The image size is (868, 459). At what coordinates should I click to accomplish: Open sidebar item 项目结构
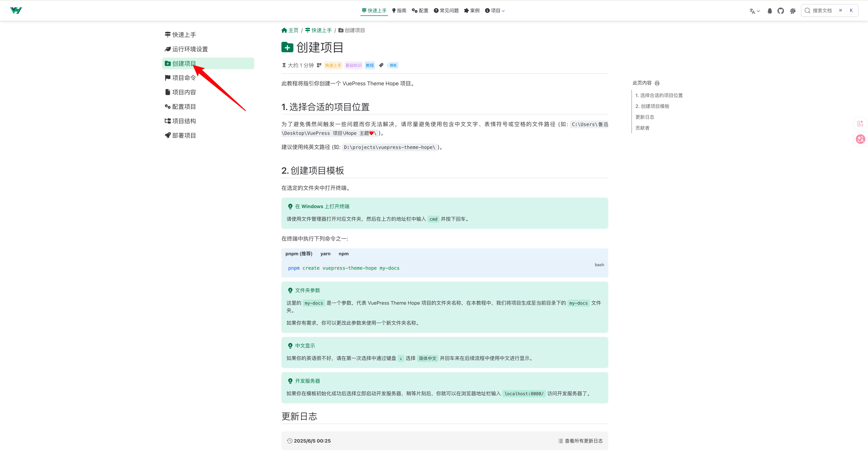pos(208,121)
